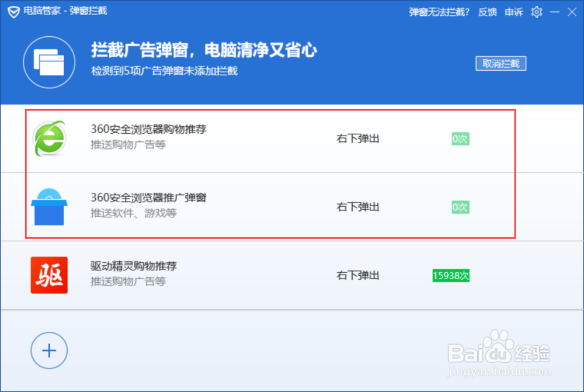Screen dimensions: 584x392
Task: Click the 电脑管家 shield logo
Action: click(14, 12)
